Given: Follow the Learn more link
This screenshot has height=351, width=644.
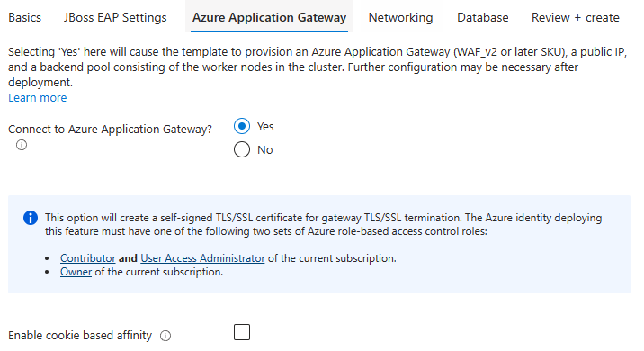Looking at the screenshot, I should click(38, 98).
